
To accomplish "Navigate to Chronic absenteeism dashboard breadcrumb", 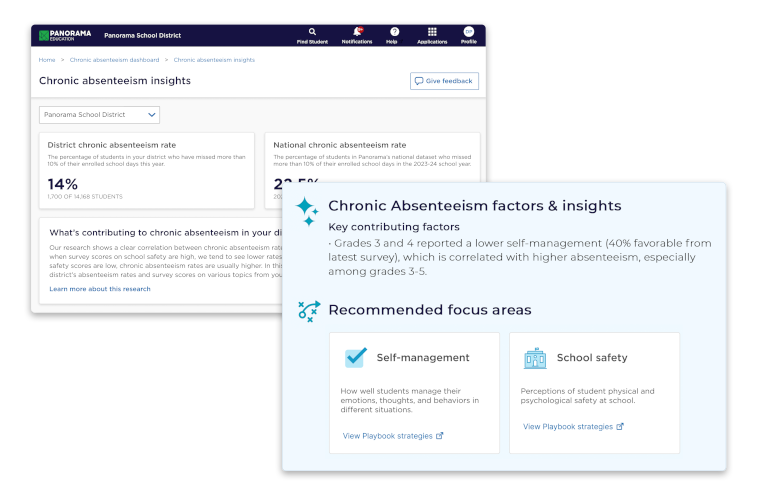I will (114, 60).
